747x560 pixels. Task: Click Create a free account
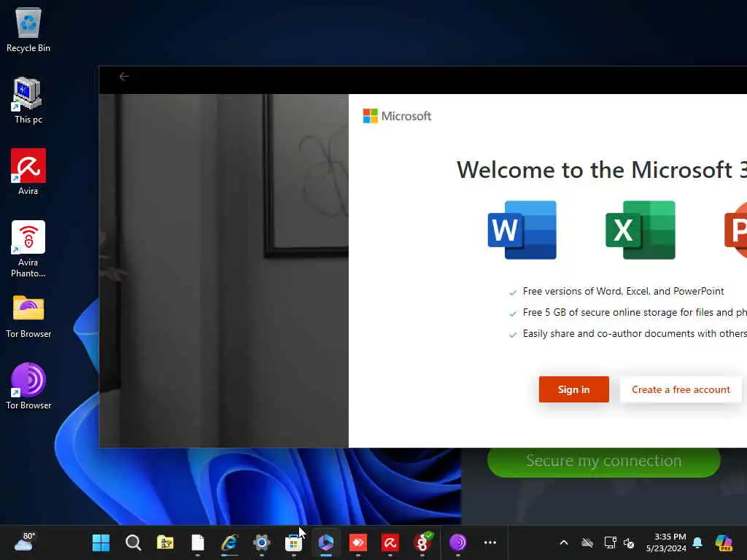click(x=681, y=389)
